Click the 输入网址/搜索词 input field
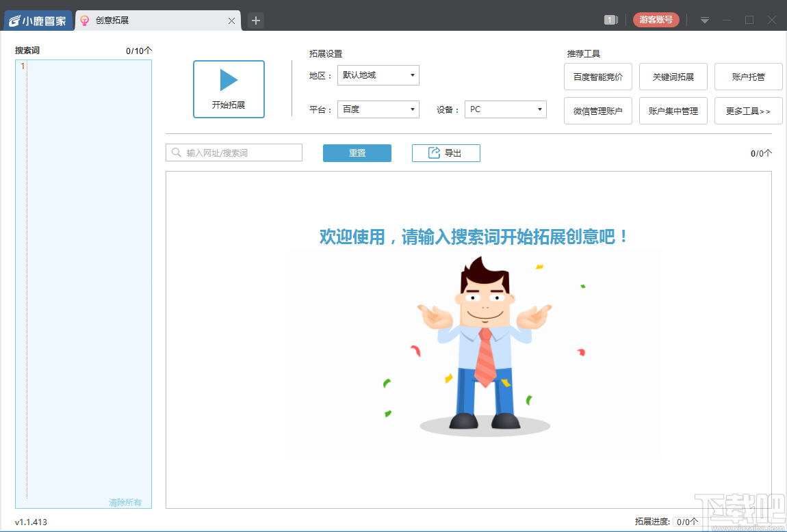Viewport: 787px width, 532px height. pos(233,152)
